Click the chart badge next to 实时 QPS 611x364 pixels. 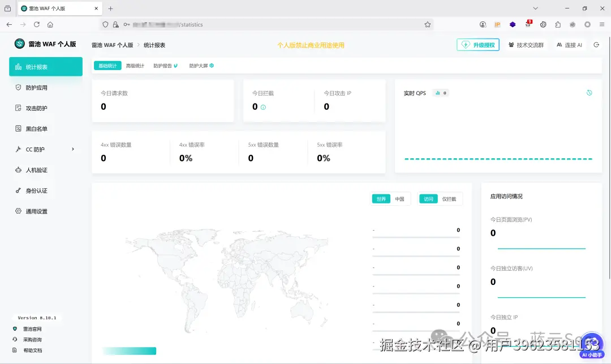coord(441,93)
